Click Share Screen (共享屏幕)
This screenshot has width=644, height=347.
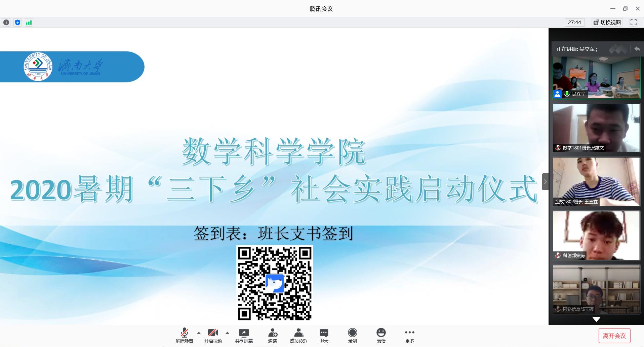pos(244,336)
